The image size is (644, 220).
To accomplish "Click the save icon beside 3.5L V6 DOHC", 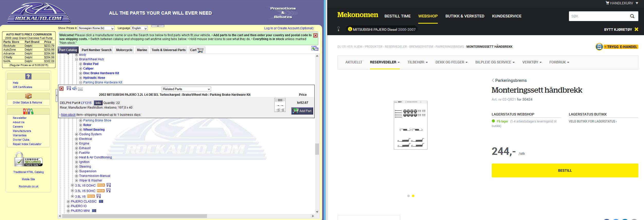I will [109, 185].
